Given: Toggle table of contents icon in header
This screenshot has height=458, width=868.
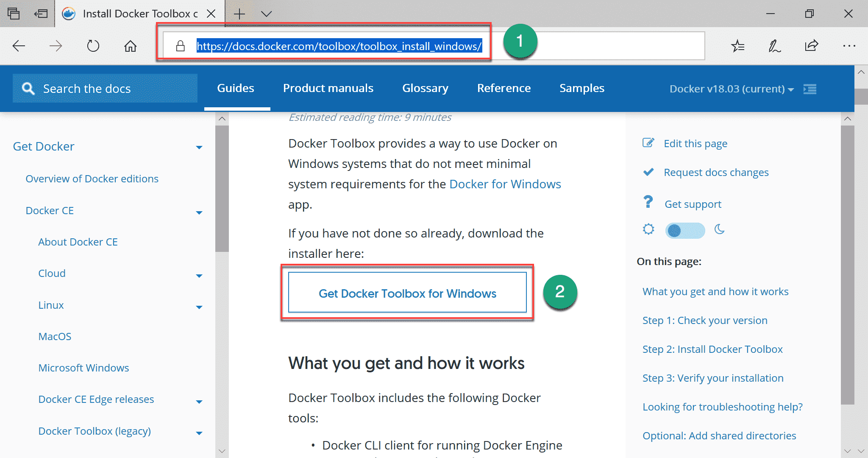Looking at the screenshot, I should pos(810,89).
